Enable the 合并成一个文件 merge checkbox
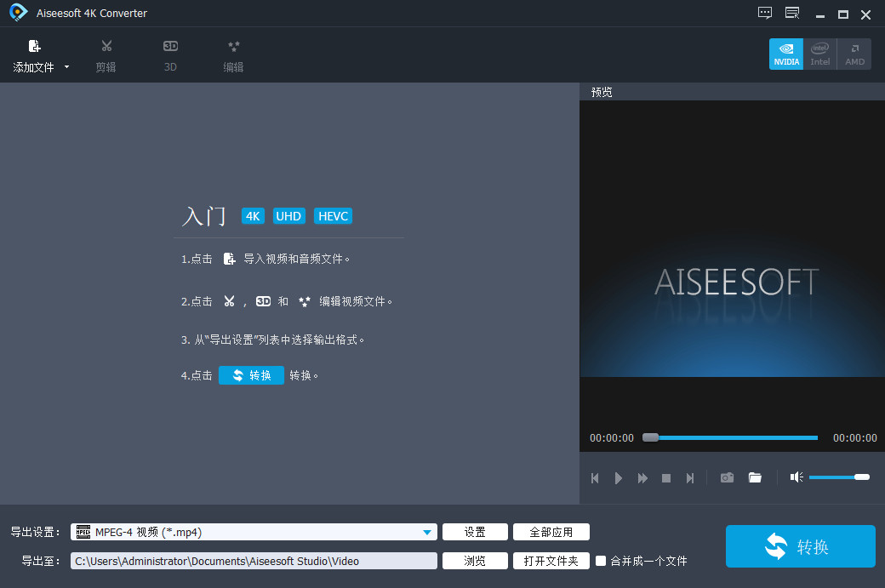 coord(601,561)
